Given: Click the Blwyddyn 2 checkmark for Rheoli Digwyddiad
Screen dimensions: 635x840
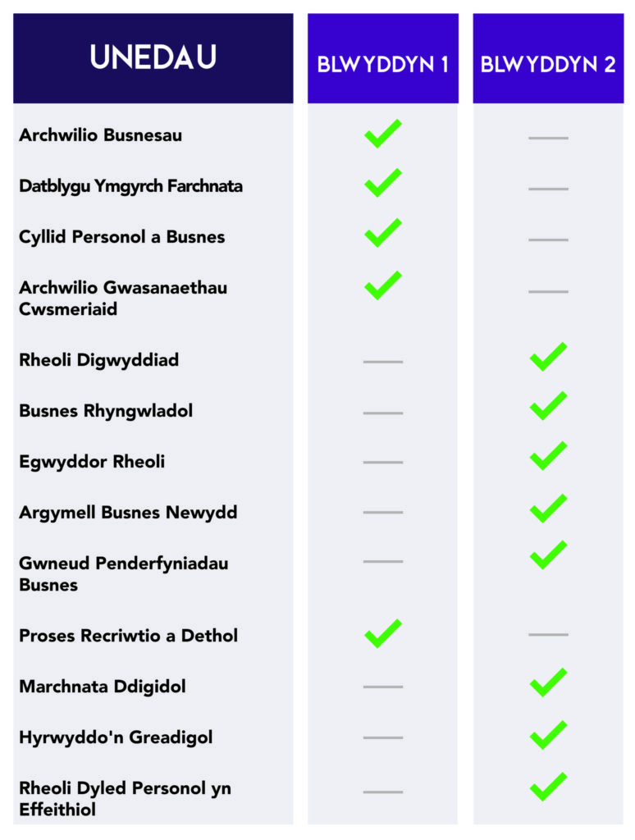Looking at the screenshot, I should click(x=548, y=358).
